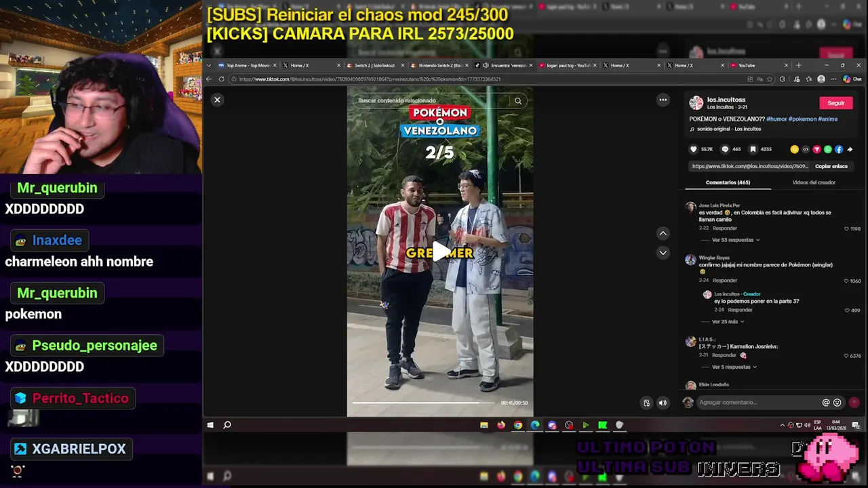Click the Seguir follow button

(836, 103)
